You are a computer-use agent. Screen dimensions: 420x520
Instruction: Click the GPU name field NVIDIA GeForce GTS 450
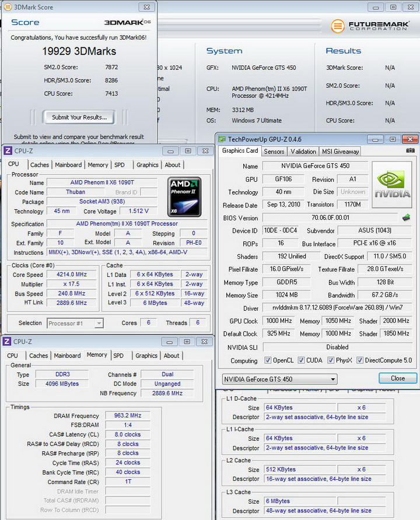(315, 166)
